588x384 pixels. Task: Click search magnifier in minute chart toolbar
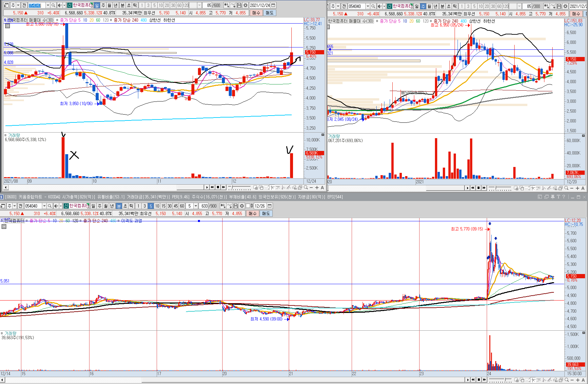(x=50, y=206)
